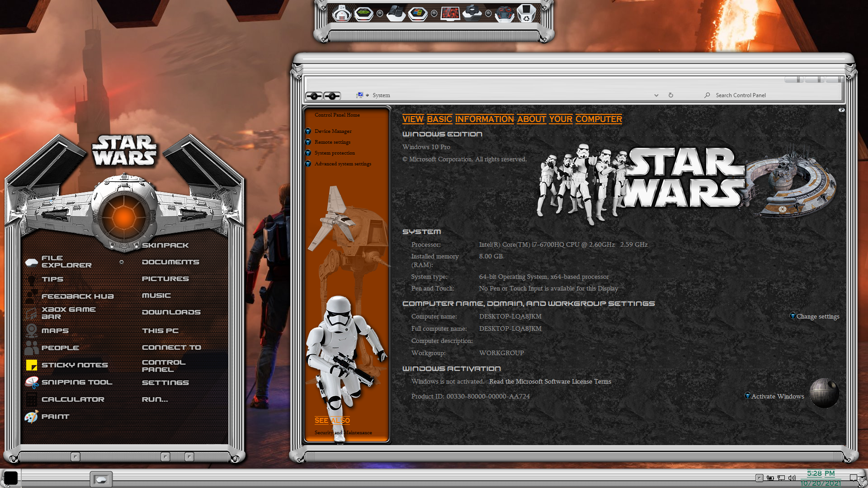Open Control Panel from start menu
Screen dimensions: 868x488
pyautogui.click(x=164, y=366)
